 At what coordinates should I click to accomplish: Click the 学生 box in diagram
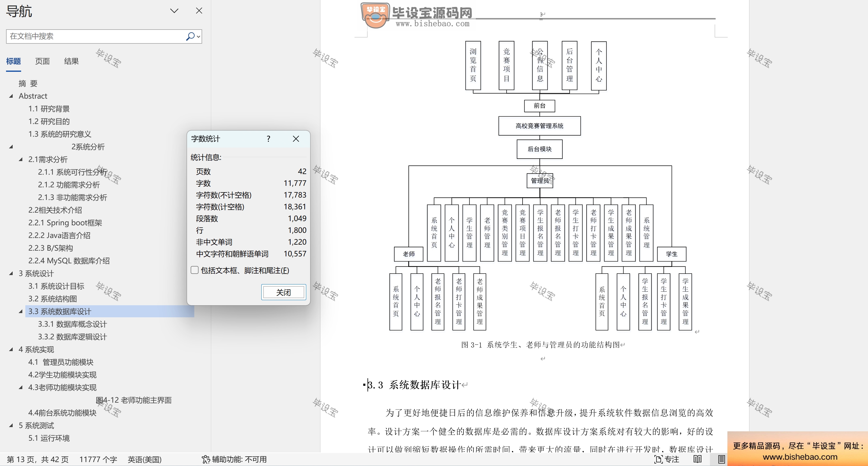[x=672, y=254]
